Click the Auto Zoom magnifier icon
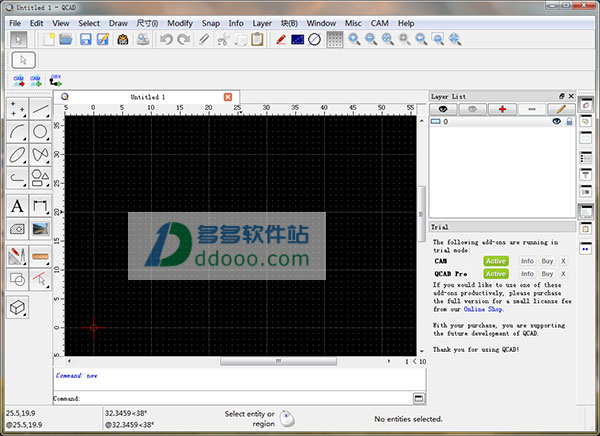Viewport: 600px width, 436px height. point(388,39)
